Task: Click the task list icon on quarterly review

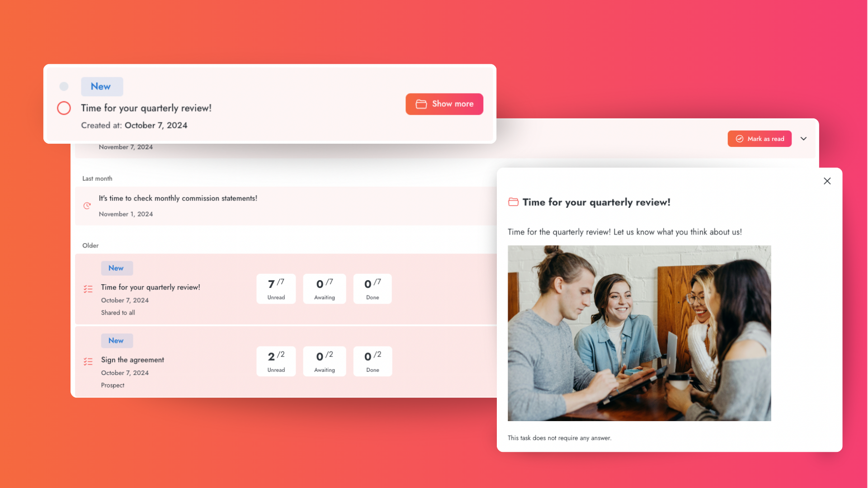Action: pos(88,288)
